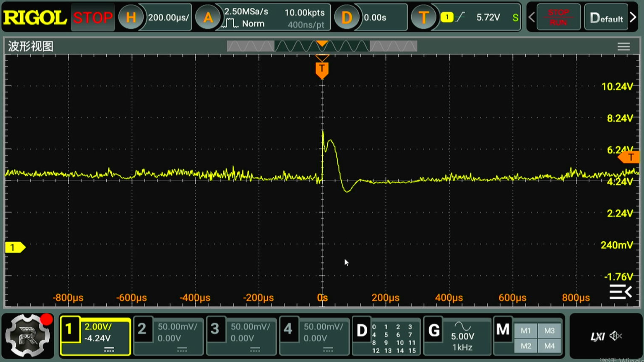Expand the collapsed results sidebar arrow
This screenshot has height=362, width=644.
(621, 292)
